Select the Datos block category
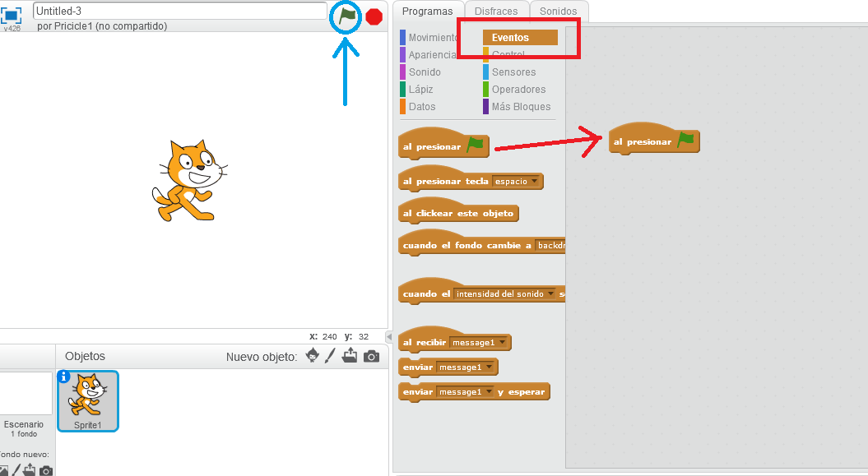 418,106
